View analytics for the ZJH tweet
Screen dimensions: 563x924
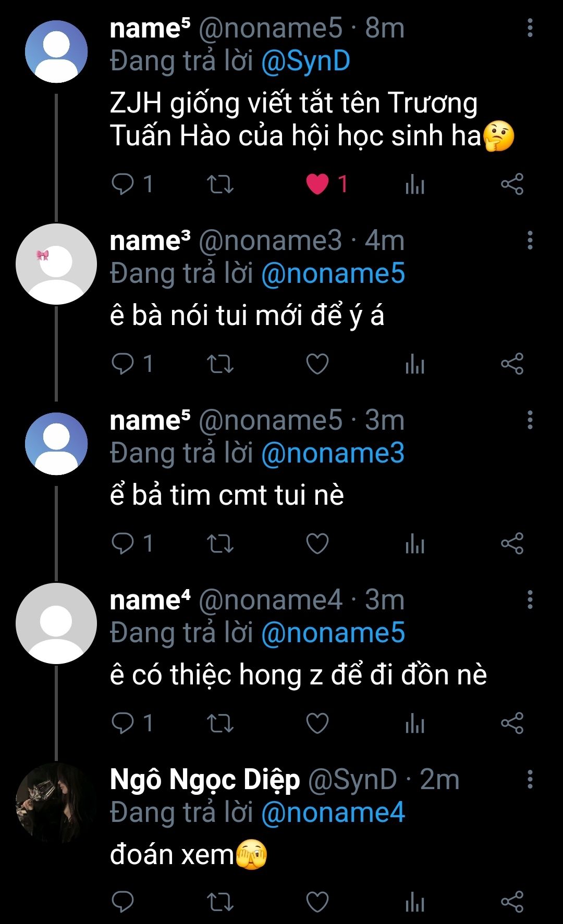pyautogui.click(x=415, y=184)
